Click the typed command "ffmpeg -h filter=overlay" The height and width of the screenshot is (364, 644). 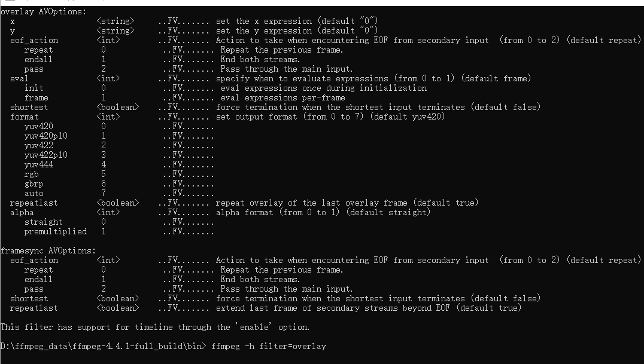[x=269, y=346]
